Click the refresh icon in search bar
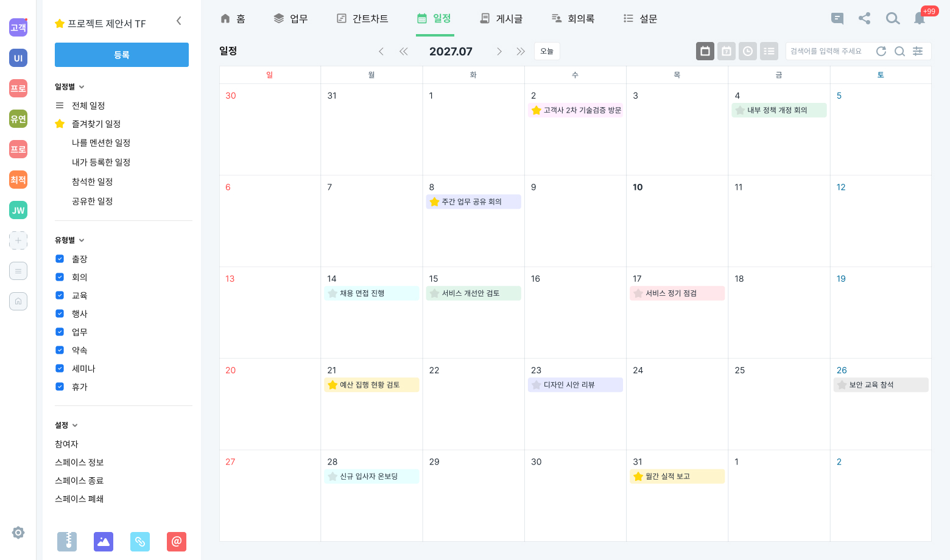950x560 pixels. tap(881, 51)
